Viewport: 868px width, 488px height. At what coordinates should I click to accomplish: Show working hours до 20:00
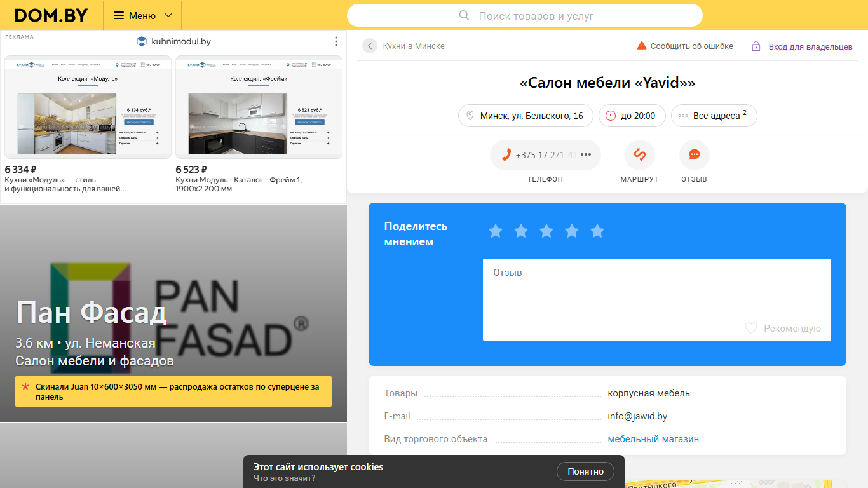(x=632, y=116)
